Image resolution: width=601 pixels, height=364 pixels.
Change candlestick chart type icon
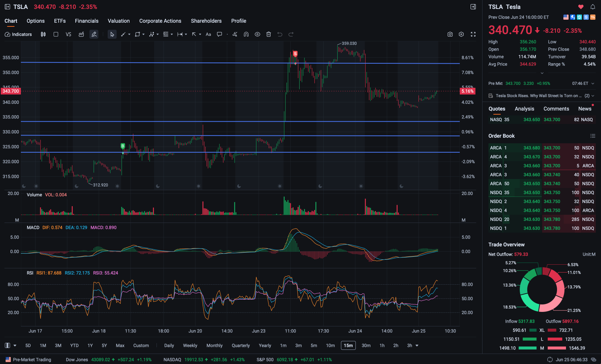[x=43, y=34]
